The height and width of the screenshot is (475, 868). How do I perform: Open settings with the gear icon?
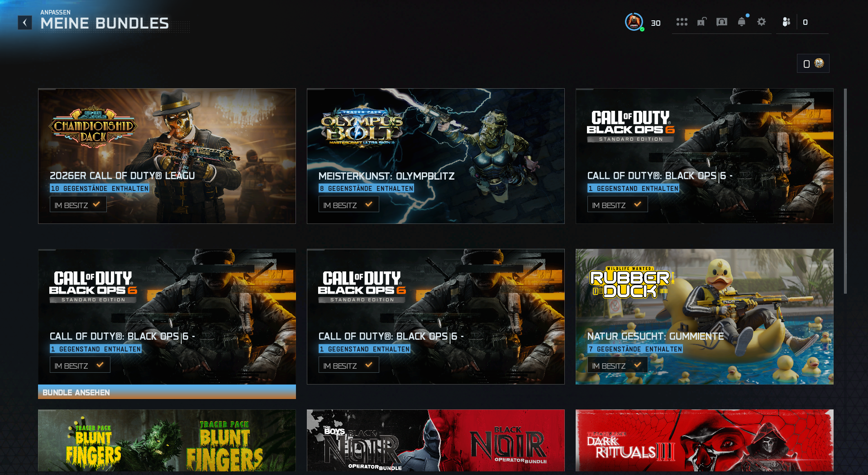pyautogui.click(x=762, y=22)
